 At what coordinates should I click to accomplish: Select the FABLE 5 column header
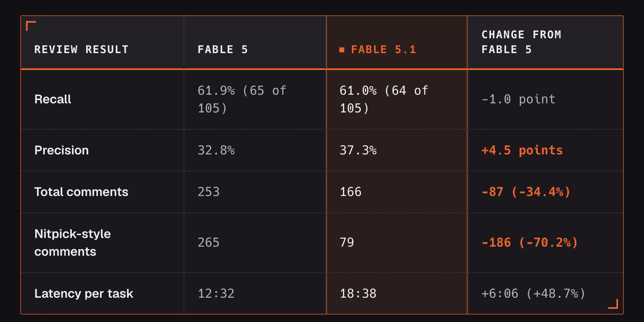pyautogui.click(x=223, y=49)
